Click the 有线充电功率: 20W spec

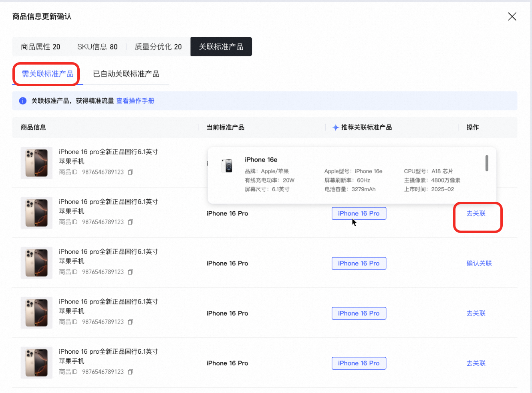tap(270, 180)
